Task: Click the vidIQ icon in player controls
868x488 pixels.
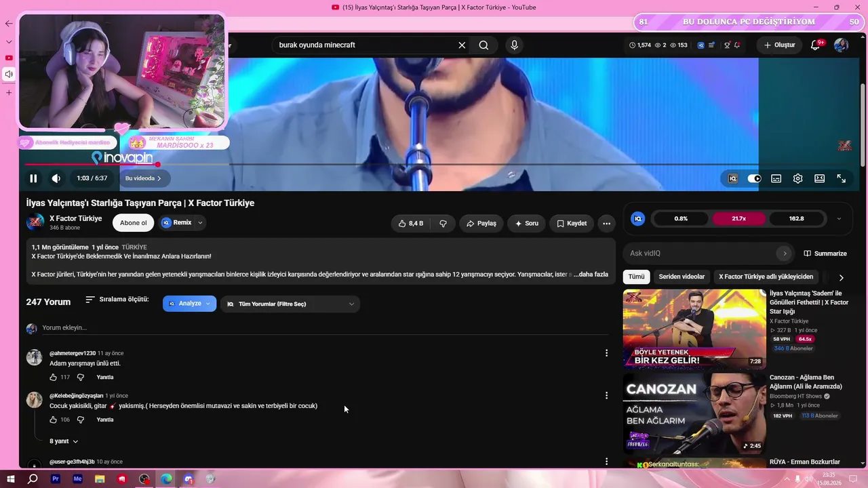Action: point(733,178)
